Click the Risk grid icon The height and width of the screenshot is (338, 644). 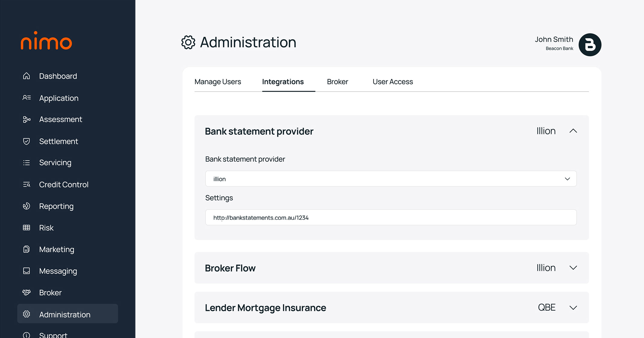tap(27, 228)
